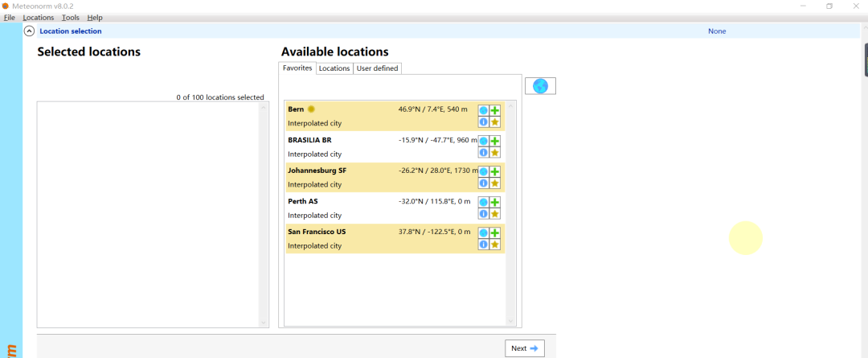Switch to the User defined tab
The image size is (868, 358).
(x=377, y=68)
